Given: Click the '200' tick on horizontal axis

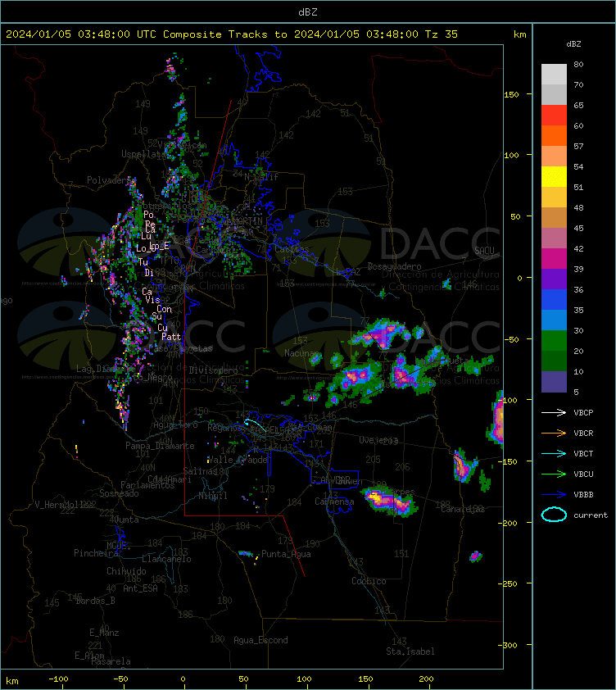Looking at the screenshot, I should click(x=426, y=679).
